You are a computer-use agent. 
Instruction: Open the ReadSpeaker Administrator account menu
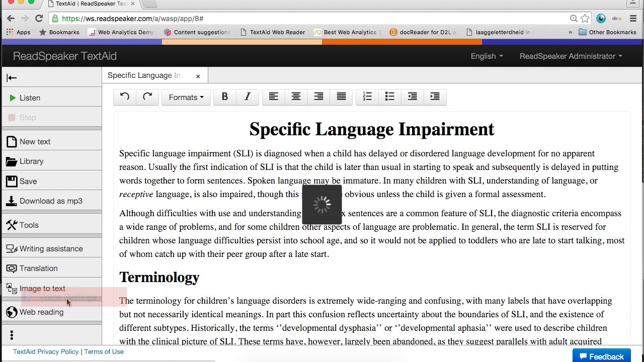pyautogui.click(x=571, y=56)
